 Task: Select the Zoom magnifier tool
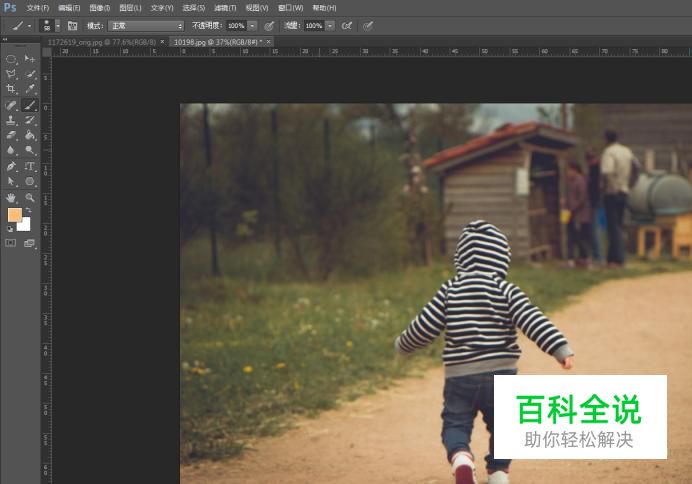click(30, 197)
